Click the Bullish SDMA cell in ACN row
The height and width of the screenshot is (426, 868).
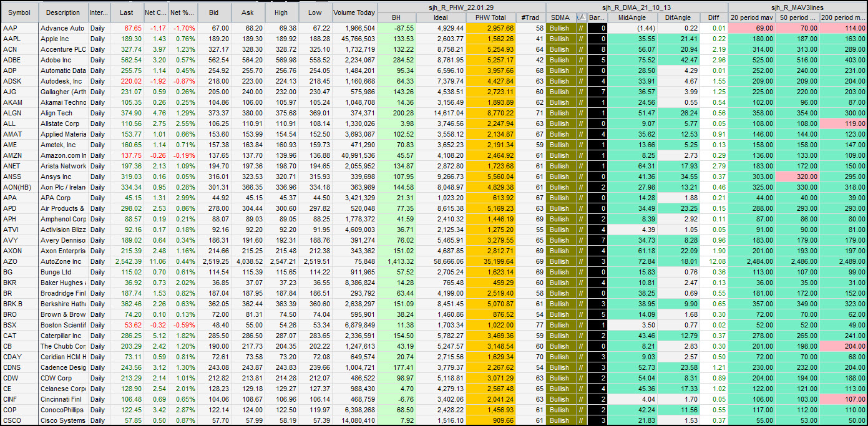(x=560, y=49)
